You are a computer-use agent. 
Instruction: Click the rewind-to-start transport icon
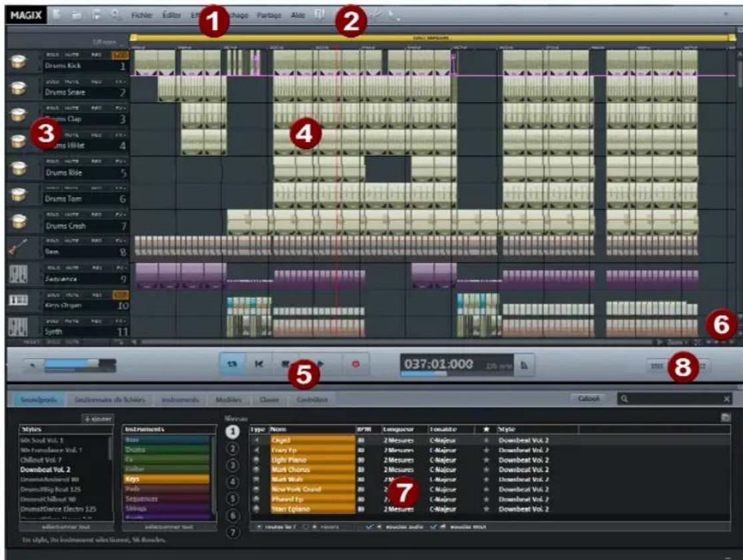(259, 363)
